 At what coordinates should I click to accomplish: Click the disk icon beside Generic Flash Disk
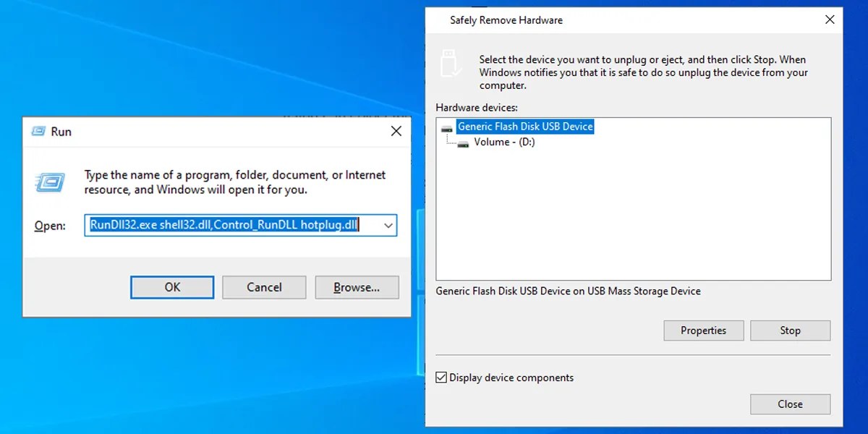point(448,126)
